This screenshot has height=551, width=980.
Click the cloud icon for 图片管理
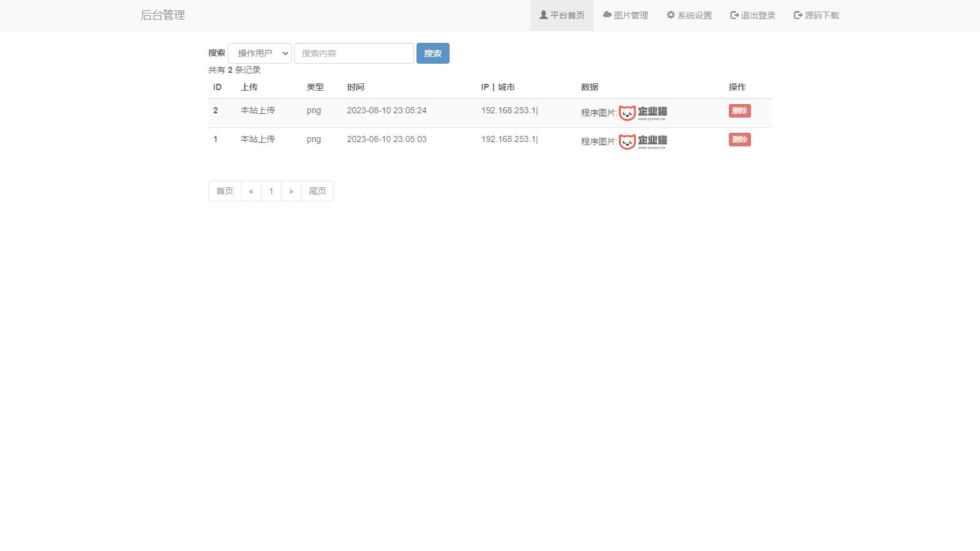607,15
